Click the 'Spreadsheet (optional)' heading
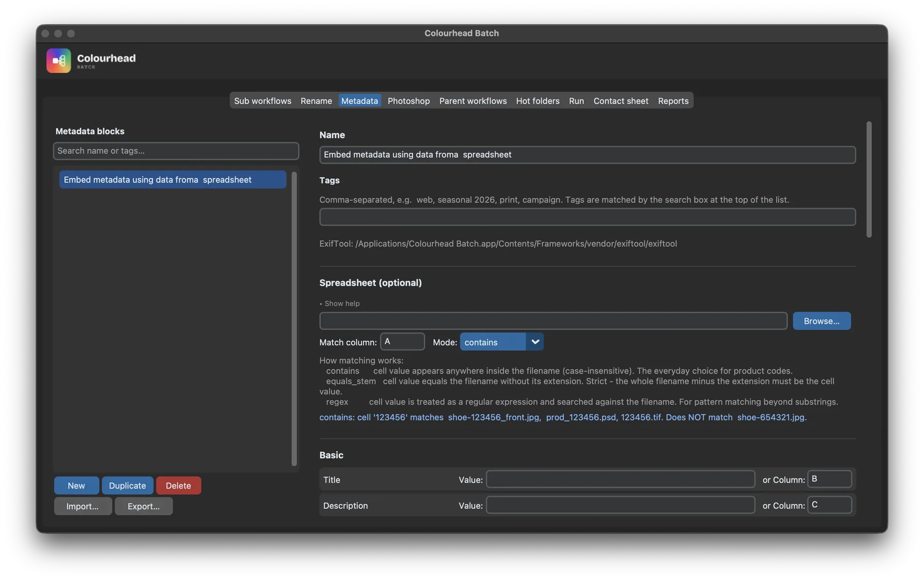This screenshot has width=924, height=581. point(371,283)
